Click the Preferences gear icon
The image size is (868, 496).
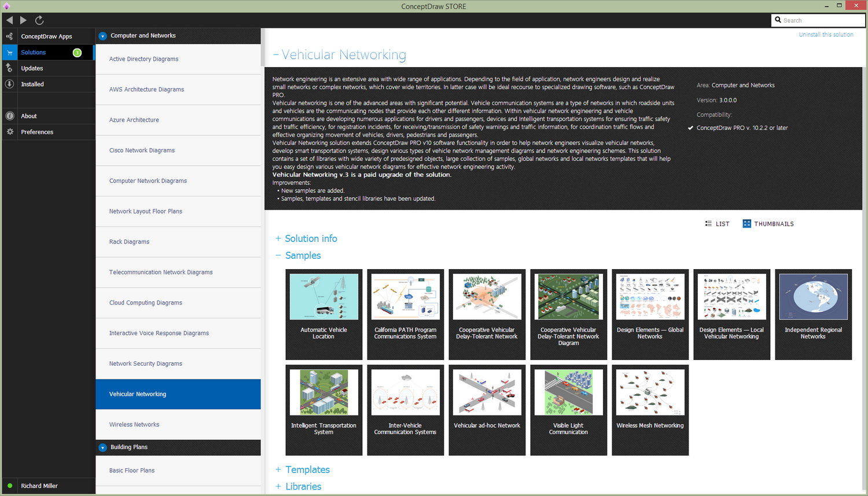pyautogui.click(x=10, y=132)
